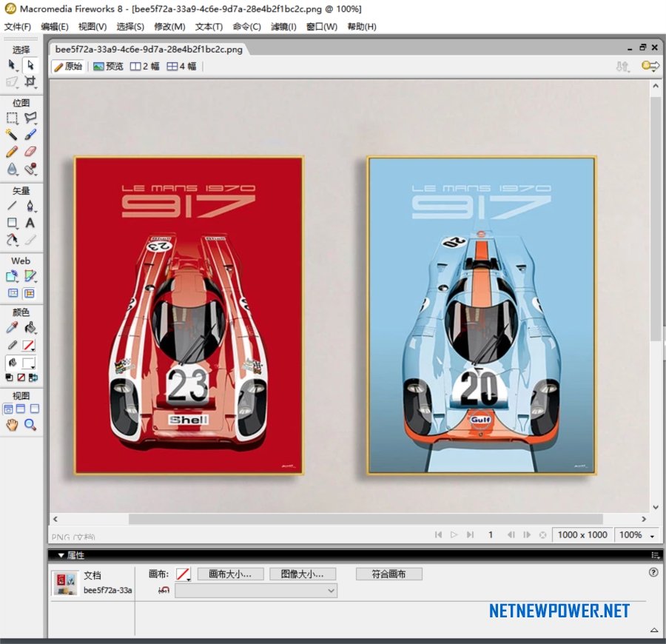
Task: Select the Marquee tool
Action: pos(12,118)
